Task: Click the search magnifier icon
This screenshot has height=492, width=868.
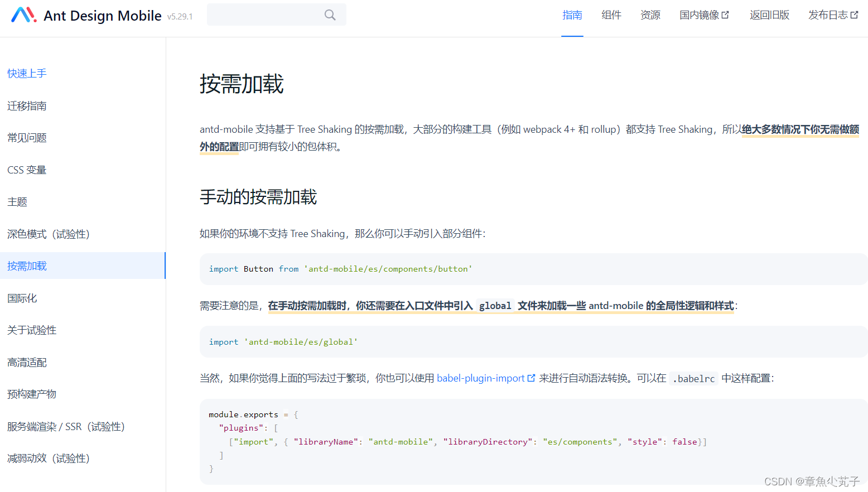Action: 330,15
